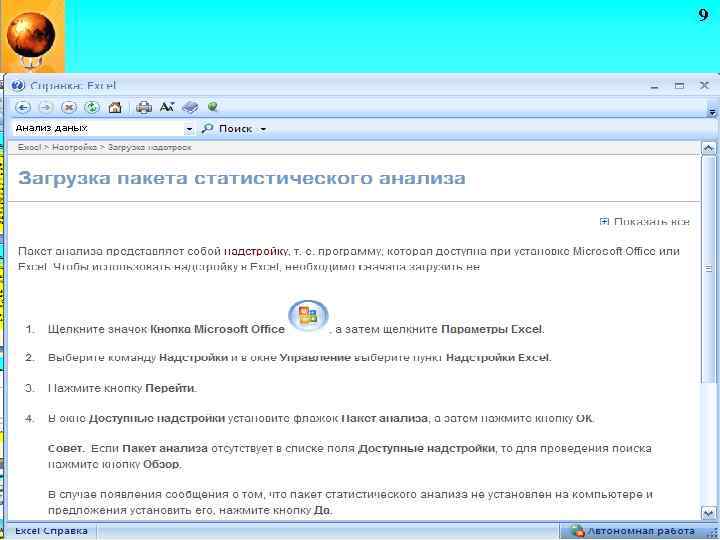
Task: Click the vertical scrollbar thumb
Action: (x=709, y=269)
